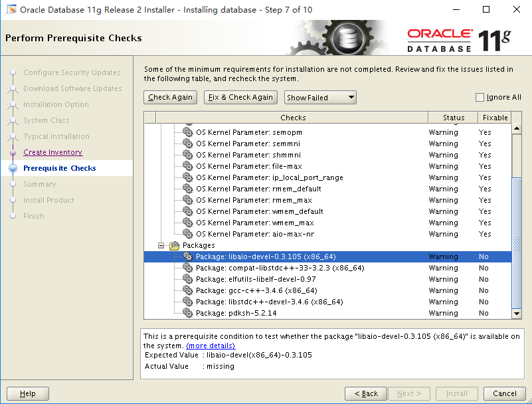This screenshot has width=532, height=404.
Task: Click the Installation Option step in sidebar
Action: (x=56, y=104)
